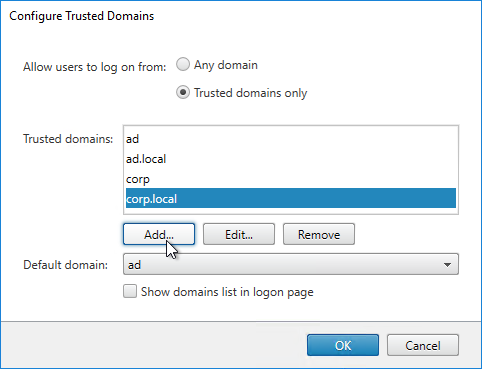
Task: Confirm settings with the OK button
Action: pos(343,345)
